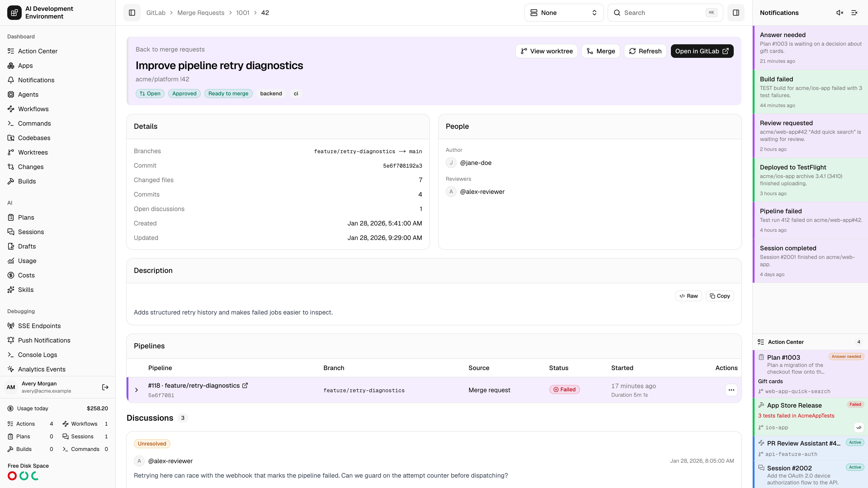
Task: Click the Merge button
Action: (x=600, y=51)
